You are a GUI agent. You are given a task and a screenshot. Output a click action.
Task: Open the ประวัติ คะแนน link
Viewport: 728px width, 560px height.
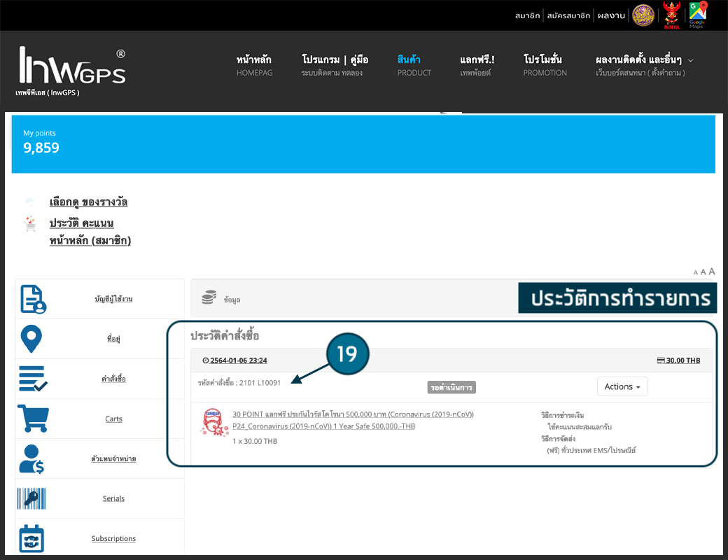click(x=81, y=223)
